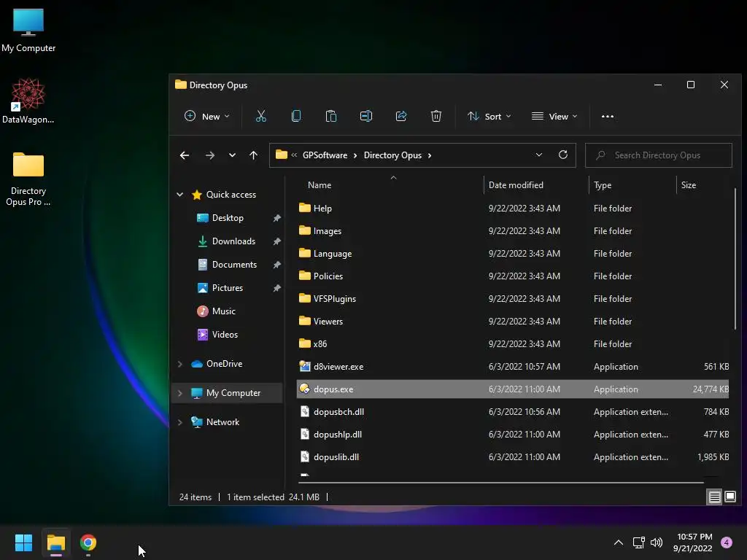Click the Copy icon in toolbar
This screenshot has width=747, height=560.
pyautogui.click(x=296, y=116)
